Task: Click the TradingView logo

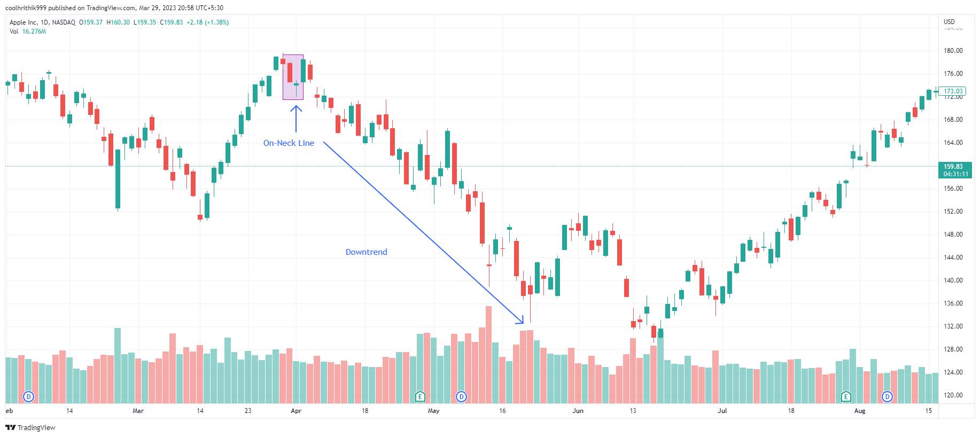Action: 30,427
